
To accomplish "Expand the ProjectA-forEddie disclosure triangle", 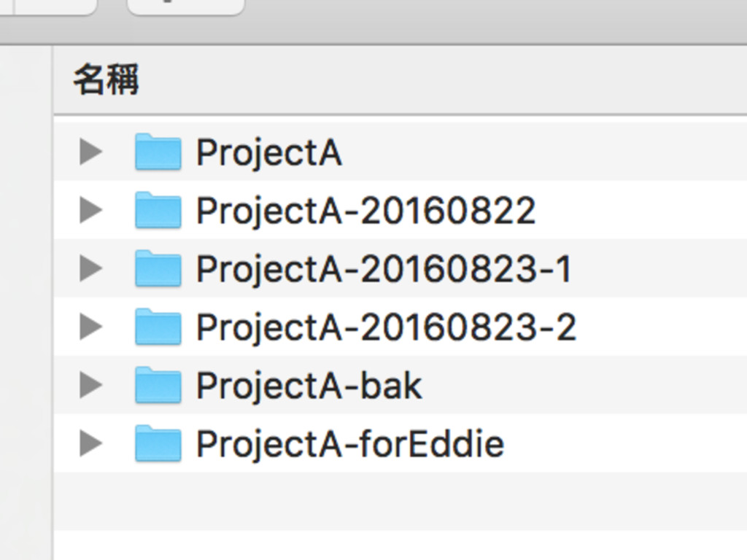I will click(90, 444).
